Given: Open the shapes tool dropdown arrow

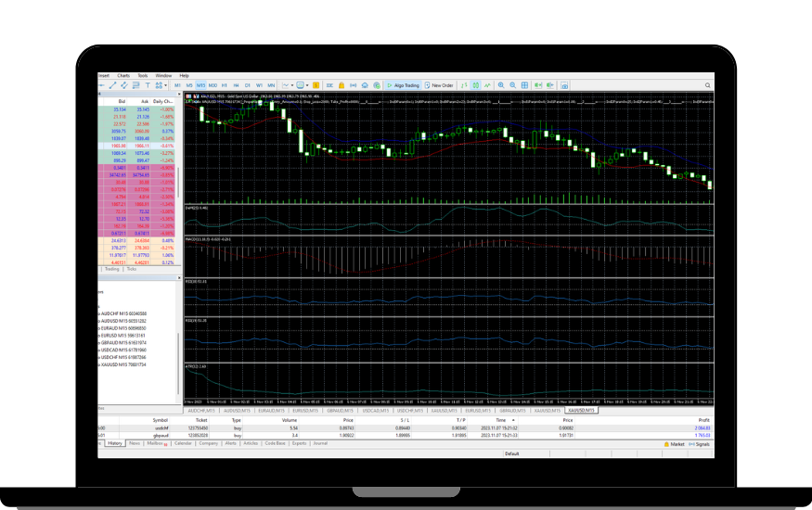Looking at the screenshot, I should pos(166,85).
